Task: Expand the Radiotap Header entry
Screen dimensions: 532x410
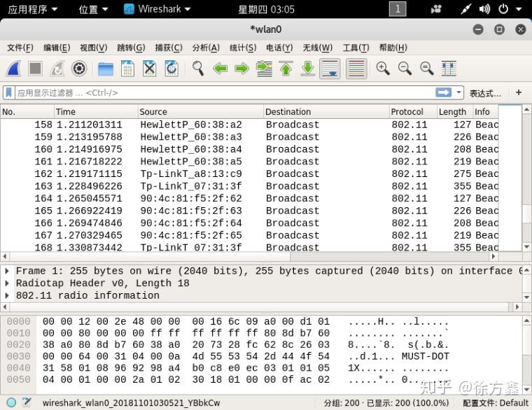Action: 7,283
